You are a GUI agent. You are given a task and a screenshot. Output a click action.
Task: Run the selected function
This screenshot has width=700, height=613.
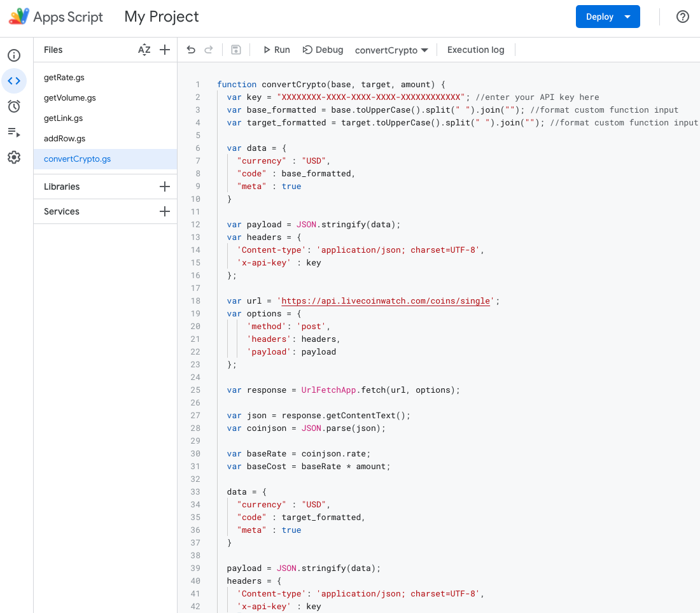click(x=276, y=50)
